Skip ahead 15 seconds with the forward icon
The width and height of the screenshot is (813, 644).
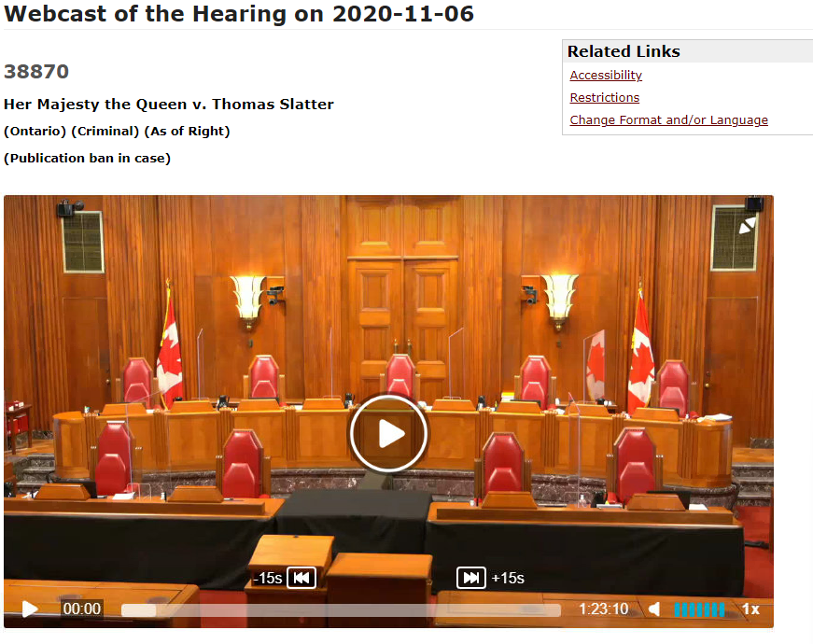pyautogui.click(x=470, y=578)
